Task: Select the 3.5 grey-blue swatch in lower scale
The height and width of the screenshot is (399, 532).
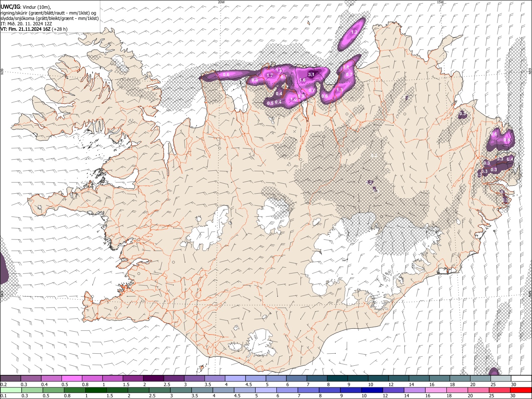Action: [202, 390]
